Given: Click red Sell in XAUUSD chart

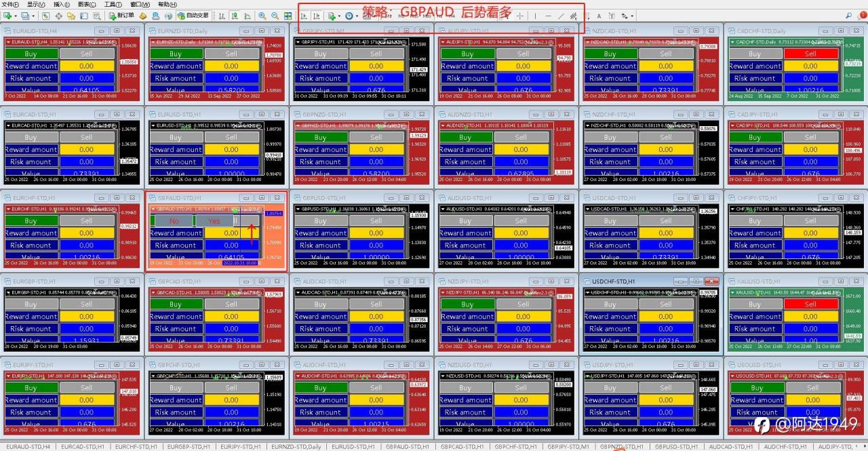Looking at the screenshot, I should click(x=810, y=304).
